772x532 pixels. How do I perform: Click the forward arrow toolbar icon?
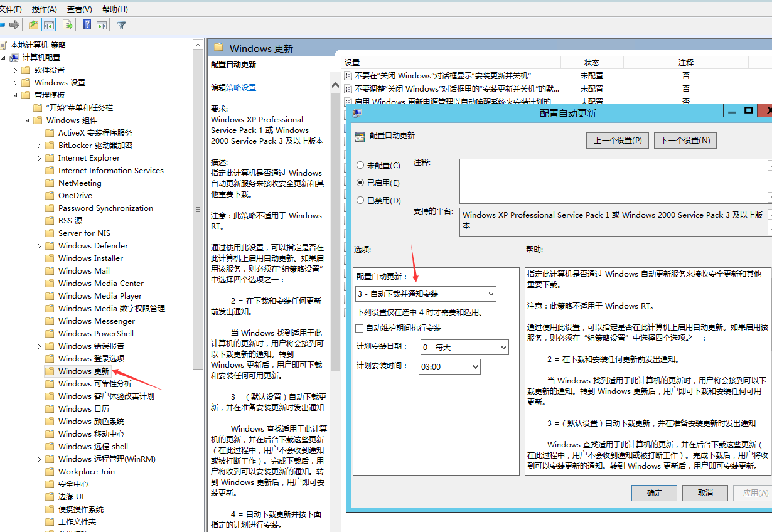14,25
